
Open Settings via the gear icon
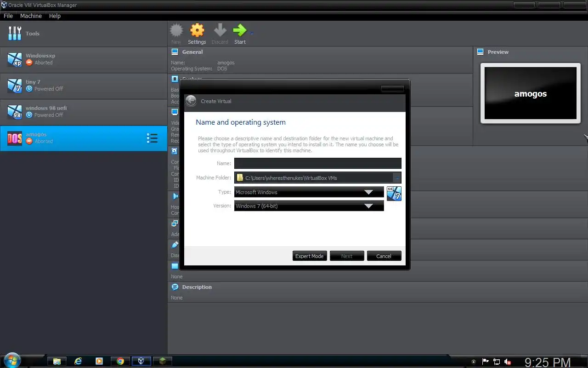pyautogui.click(x=197, y=30)
